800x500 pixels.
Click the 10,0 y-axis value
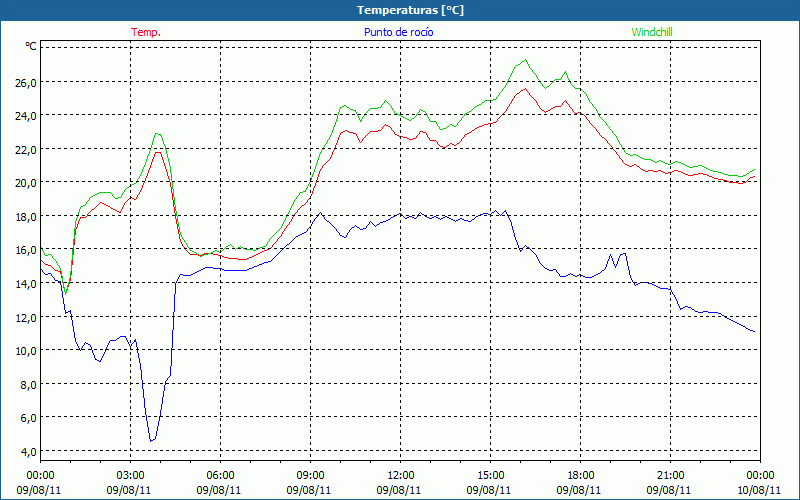click(x=26, y=351)
